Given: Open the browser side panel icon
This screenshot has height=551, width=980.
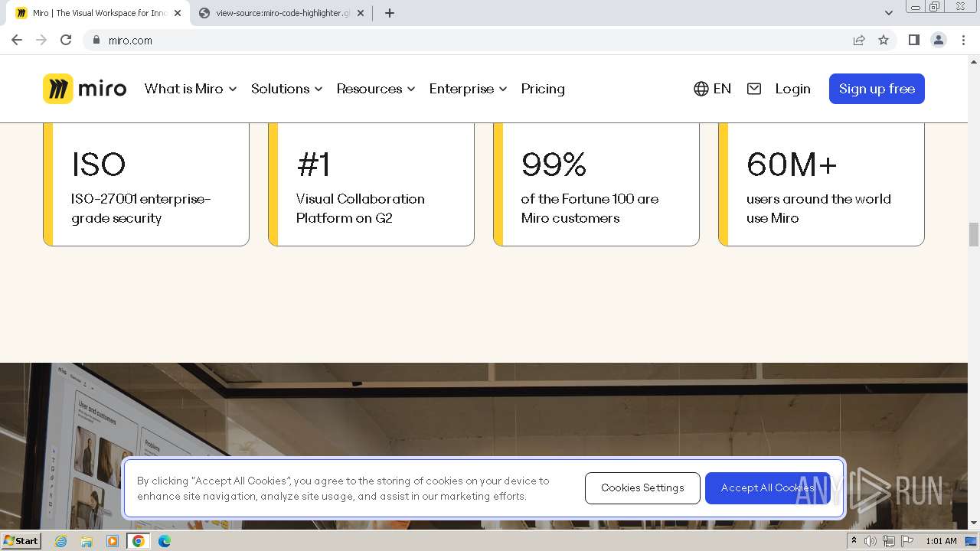Looking at the screenshot, I should click(914, 40).
